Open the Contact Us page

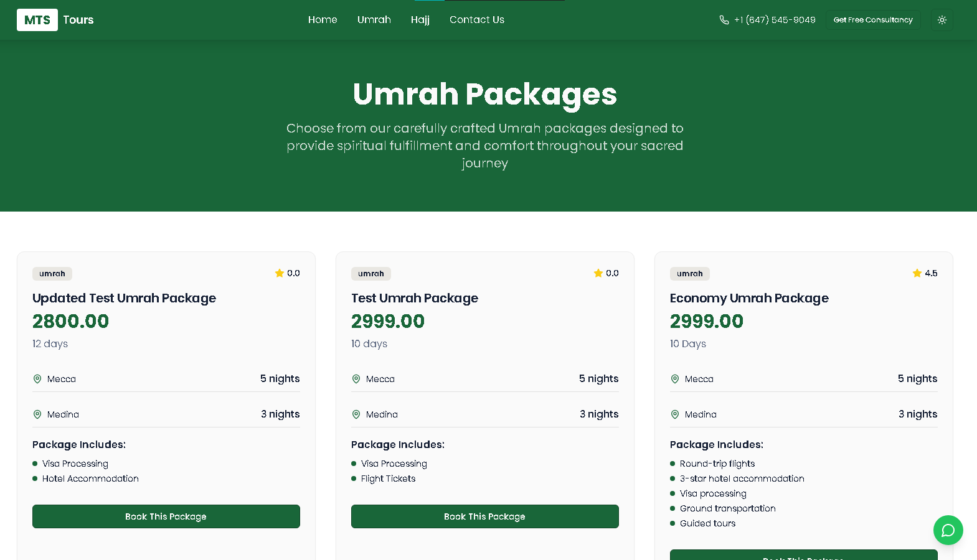pos(476,19)
